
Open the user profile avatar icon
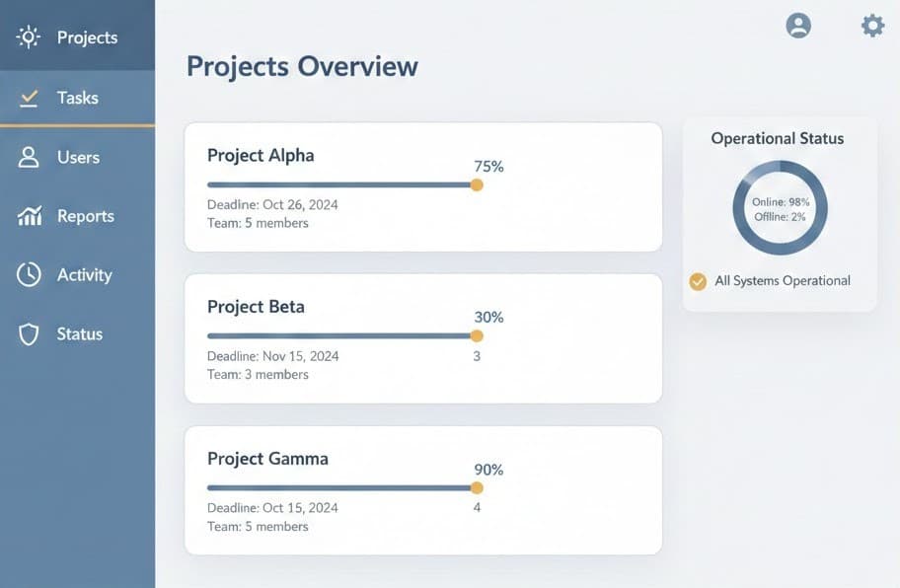point(798,26)
